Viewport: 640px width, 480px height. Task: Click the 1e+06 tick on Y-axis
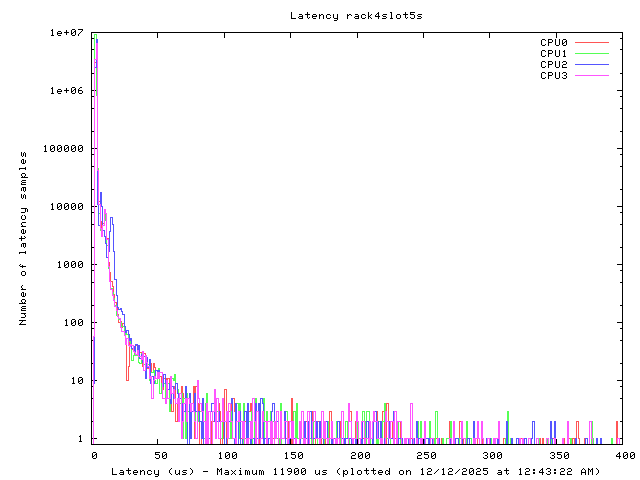[x=66, y=91]
